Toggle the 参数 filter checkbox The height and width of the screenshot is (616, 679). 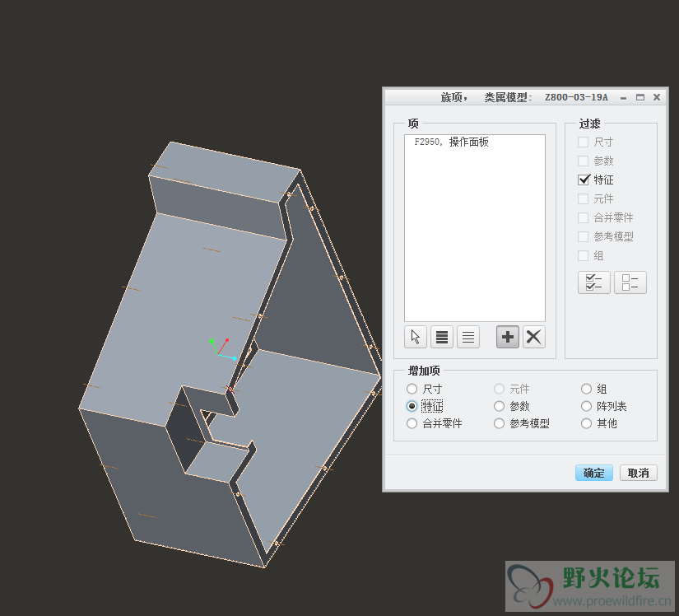584,161
